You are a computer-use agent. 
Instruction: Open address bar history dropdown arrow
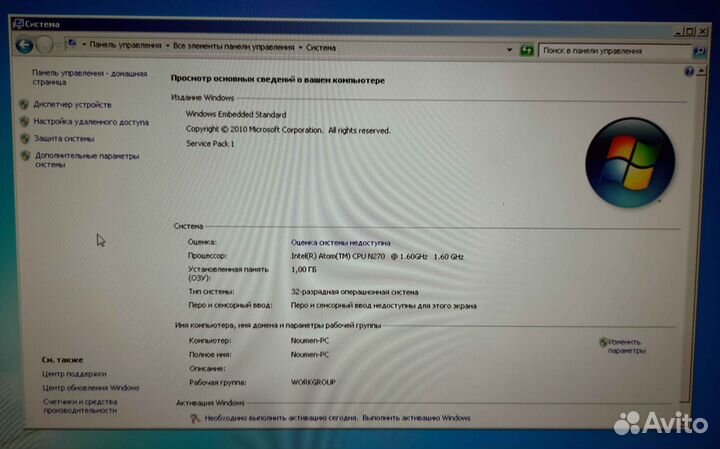click(x=508, y=47)
